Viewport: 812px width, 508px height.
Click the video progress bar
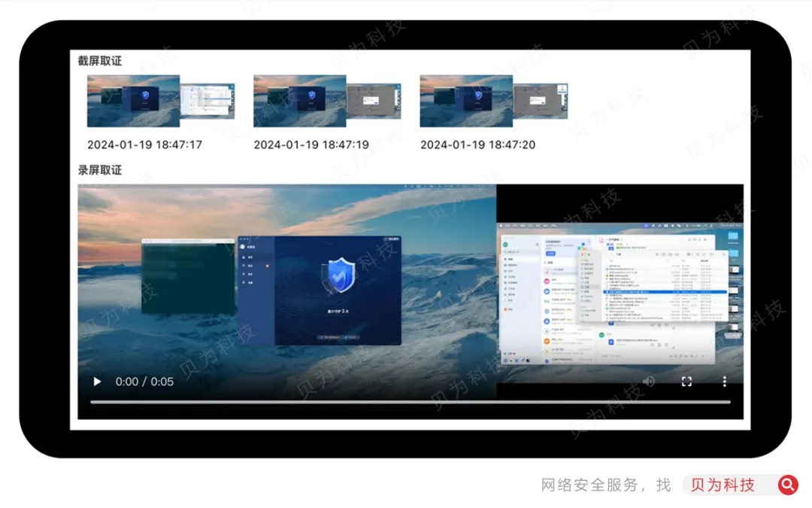point(410,402)
